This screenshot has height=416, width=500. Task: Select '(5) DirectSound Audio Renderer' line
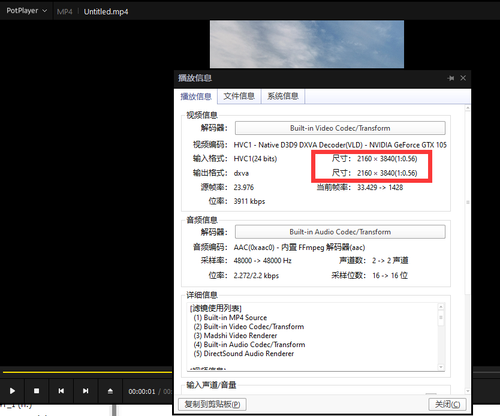(x=244, y=353)
